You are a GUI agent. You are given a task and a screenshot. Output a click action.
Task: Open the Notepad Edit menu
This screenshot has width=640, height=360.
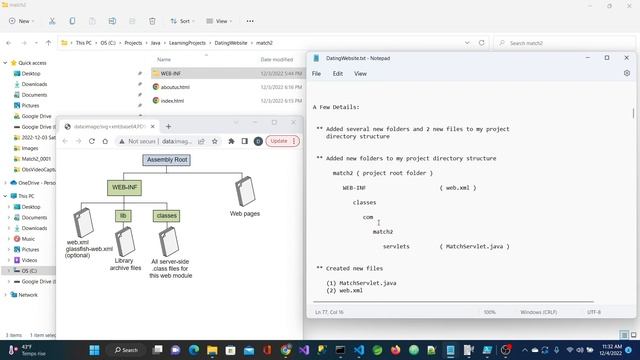[338, 73]
